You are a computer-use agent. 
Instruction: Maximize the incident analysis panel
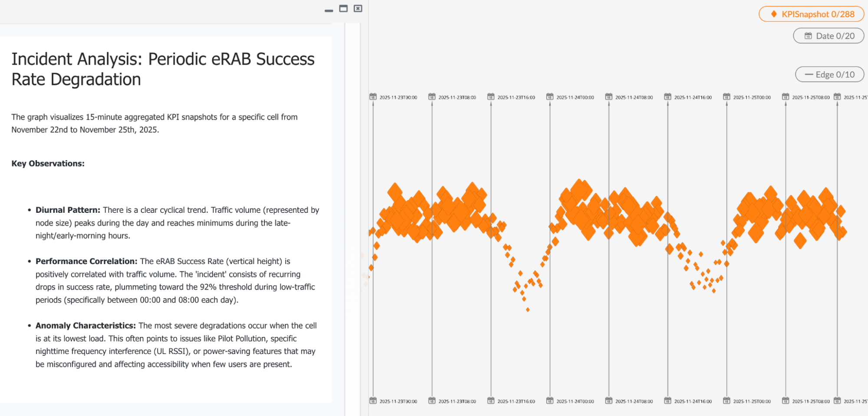tap(343, 9)
